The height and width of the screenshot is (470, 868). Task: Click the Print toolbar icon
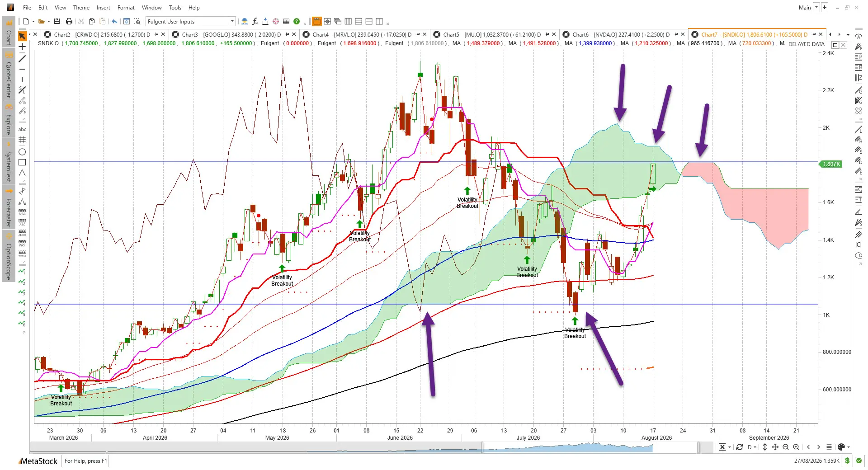[69, 21]
